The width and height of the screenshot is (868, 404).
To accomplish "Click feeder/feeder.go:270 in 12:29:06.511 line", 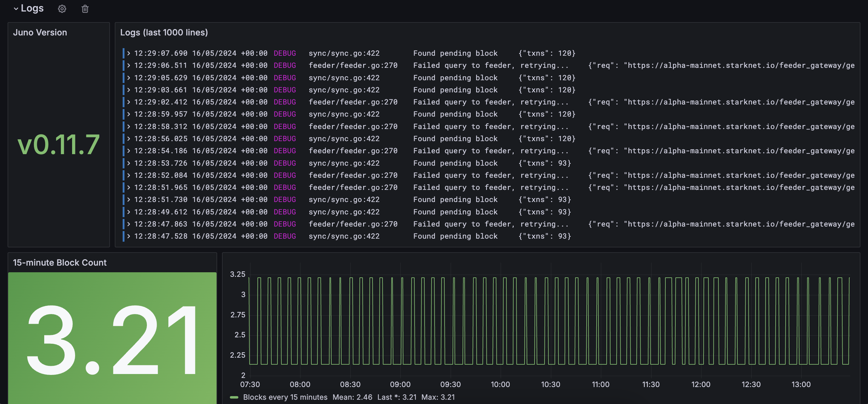I will click(x=353, y=65).
